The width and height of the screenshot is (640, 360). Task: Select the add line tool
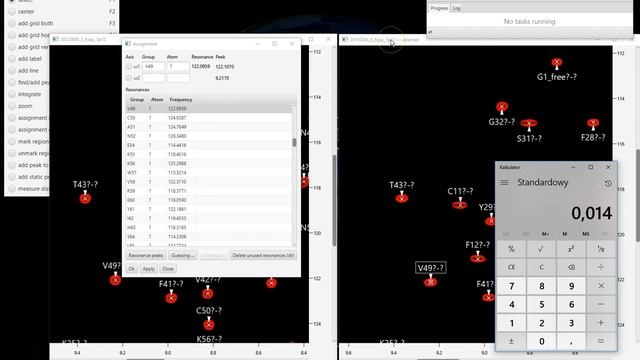pos(12,71)
